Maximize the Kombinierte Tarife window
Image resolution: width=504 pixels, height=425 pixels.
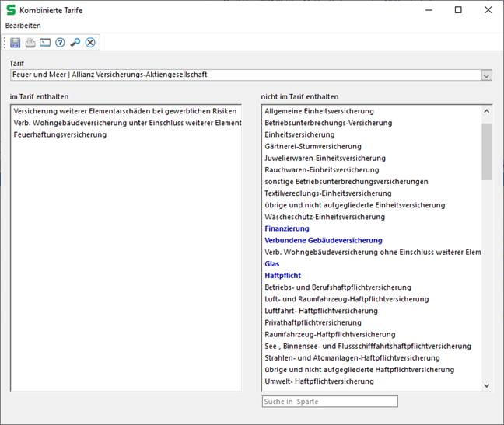click(457, 10)
